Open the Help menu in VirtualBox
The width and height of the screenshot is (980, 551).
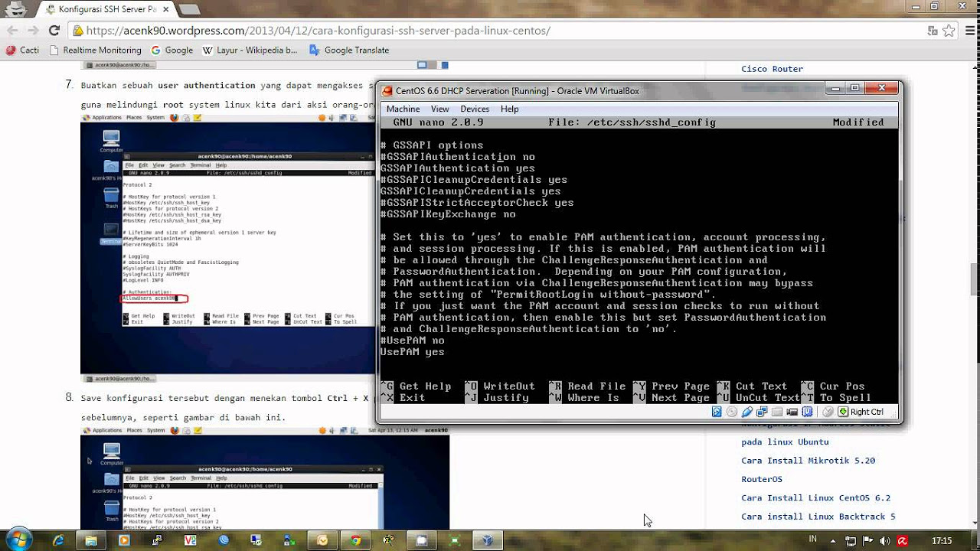509,109
